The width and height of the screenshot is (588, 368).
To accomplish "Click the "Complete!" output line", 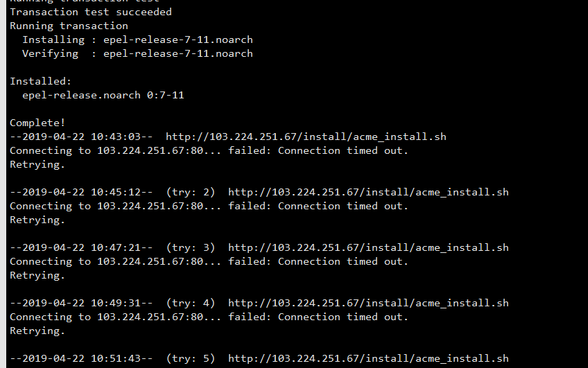I will pyautogui.click(x=37, y=123).
